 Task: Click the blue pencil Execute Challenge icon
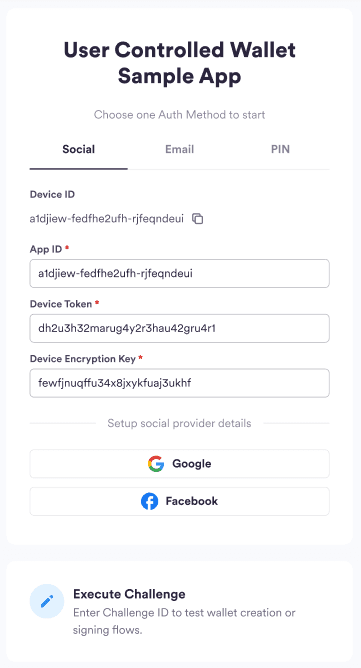(47, 601)
